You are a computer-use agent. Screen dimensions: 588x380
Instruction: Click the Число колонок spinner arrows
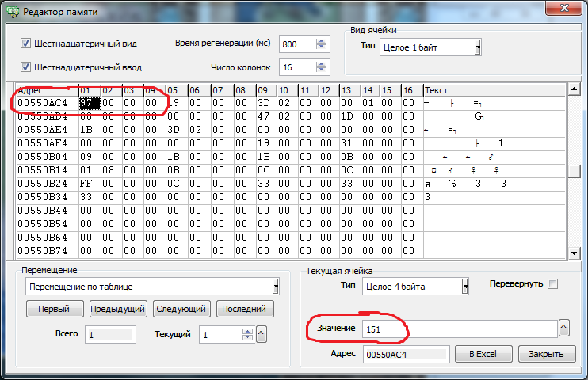pos(321,67)
